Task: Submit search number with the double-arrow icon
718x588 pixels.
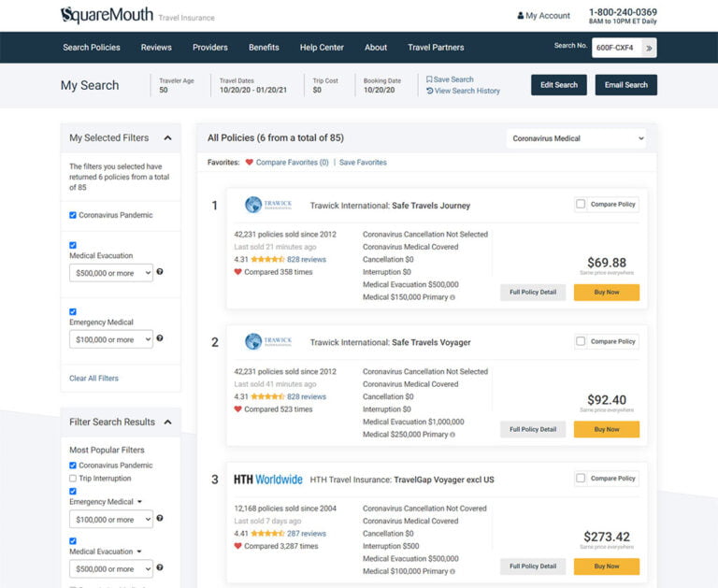Action: (649, 48)
